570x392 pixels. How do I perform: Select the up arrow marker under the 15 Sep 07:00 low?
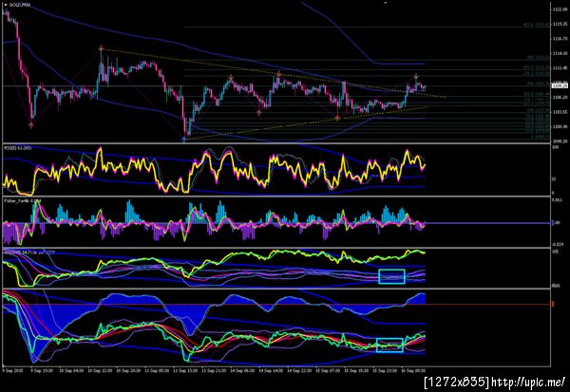tap(337, 118)
